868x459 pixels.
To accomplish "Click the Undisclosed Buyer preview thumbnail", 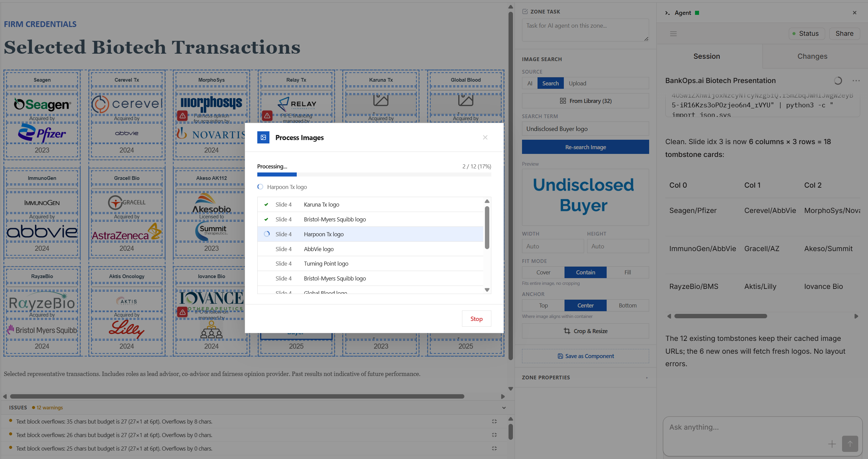I will [585, 197].
